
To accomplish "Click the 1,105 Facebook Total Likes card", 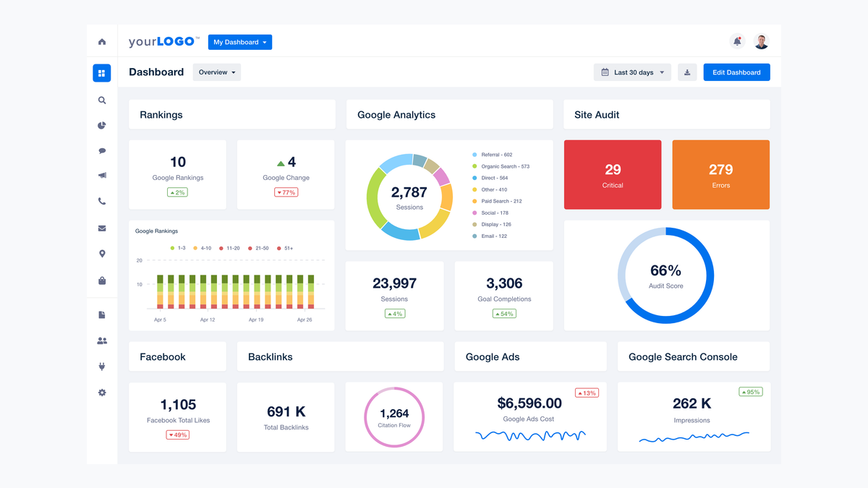I will (x=177, y=417).
